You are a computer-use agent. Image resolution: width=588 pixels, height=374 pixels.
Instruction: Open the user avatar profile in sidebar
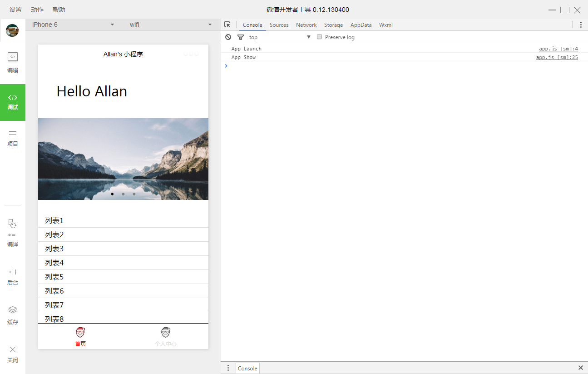pyautogui.click(x=12, y=30)
